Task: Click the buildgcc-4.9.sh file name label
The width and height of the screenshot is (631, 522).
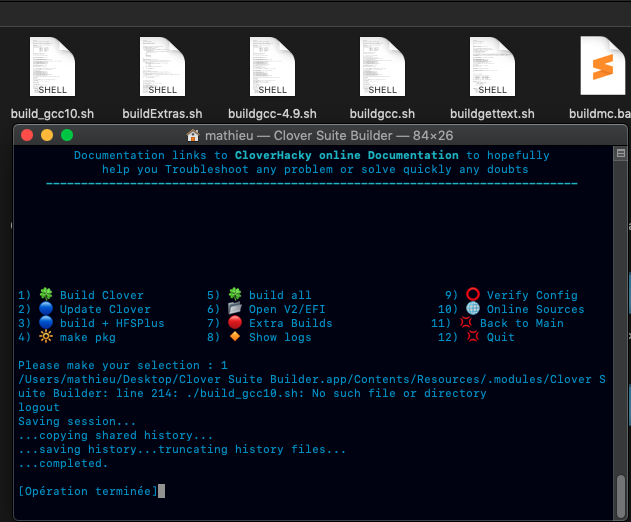Action: [272, 114]
